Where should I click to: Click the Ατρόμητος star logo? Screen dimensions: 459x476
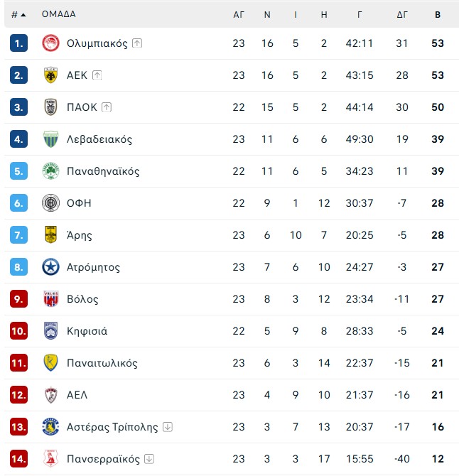50,267
